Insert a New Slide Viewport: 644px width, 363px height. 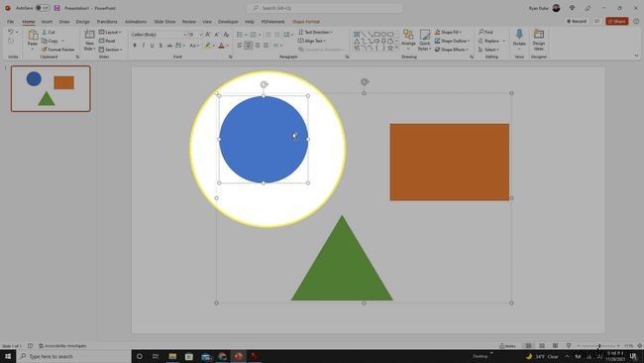click(89, 41)
